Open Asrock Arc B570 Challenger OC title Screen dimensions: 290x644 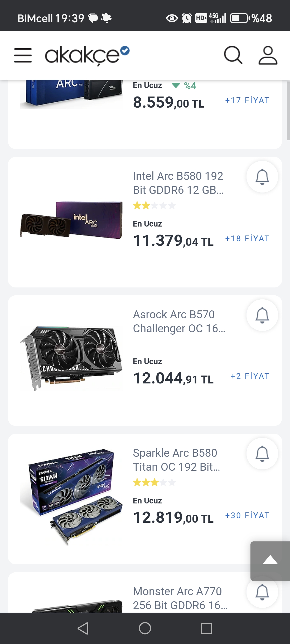179,321
